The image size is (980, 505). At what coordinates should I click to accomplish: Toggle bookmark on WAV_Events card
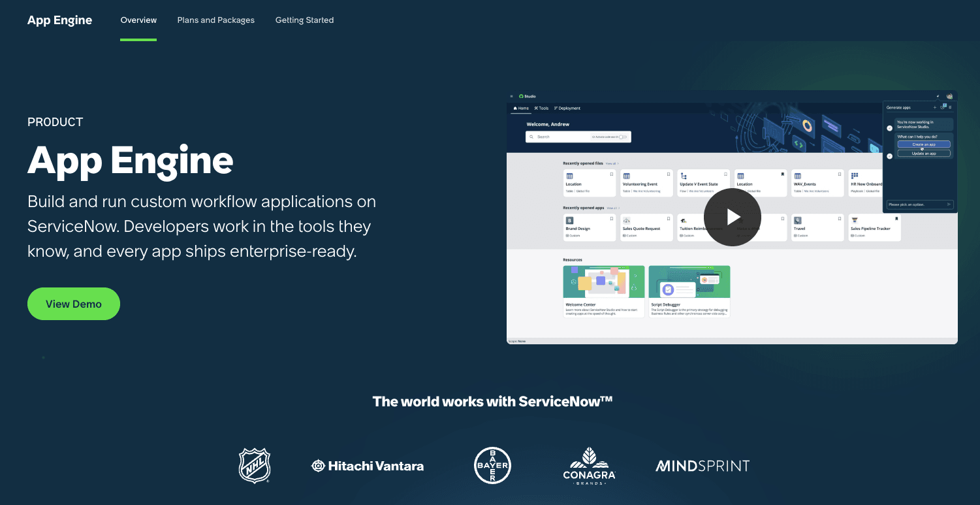(x=840, y=174)
